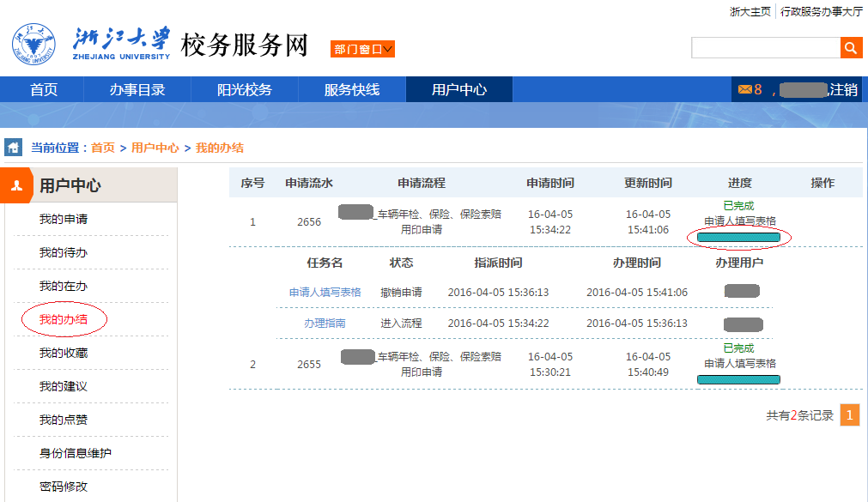The height and width of the screenshot is (502, 868).
Task: Click the user icon beside 用户中心 sidebar header
Action: point(16,185)
